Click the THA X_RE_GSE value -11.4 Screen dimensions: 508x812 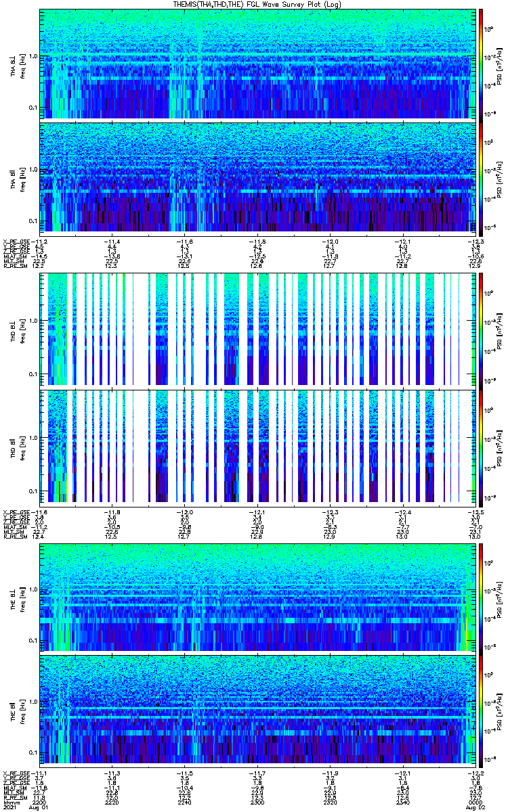(111, 242)
